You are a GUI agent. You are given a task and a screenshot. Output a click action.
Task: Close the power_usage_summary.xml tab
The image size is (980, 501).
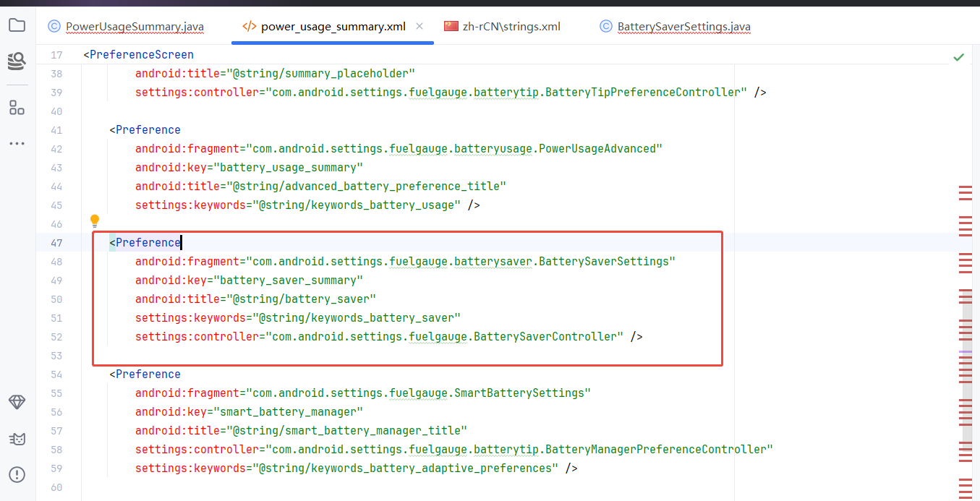[420, 27]
